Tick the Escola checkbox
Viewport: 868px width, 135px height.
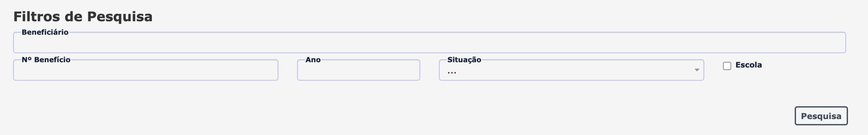[x=727, y=66]
